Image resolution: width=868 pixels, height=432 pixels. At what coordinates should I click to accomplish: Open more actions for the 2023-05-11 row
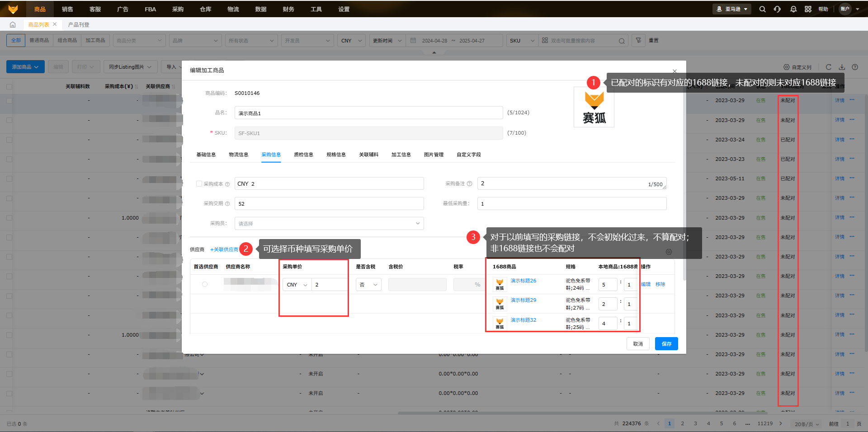click(852, 178)
